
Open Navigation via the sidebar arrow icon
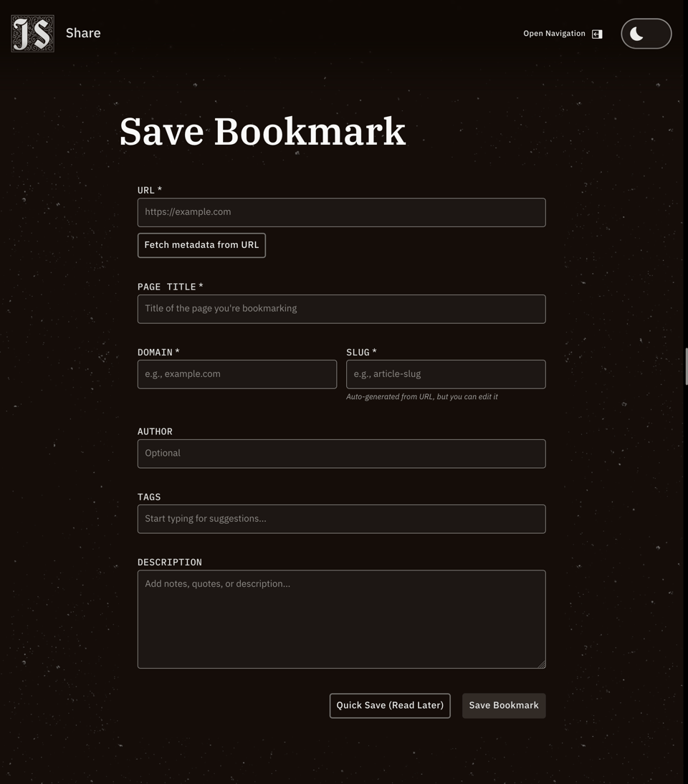point(596,33)
